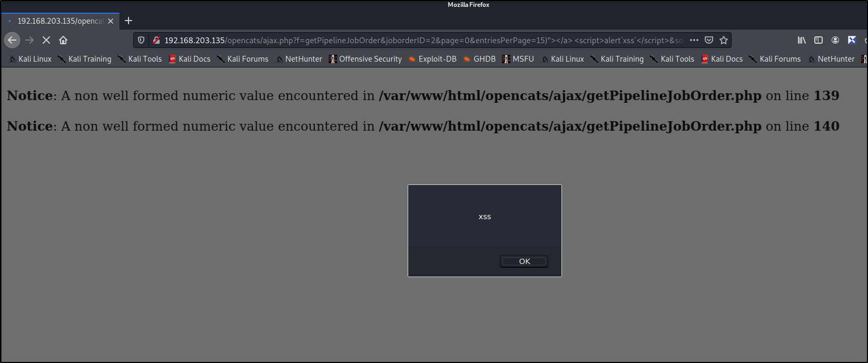Open a new tab with the plus button
Screen dimensions: 868x363
tap(129, 21)
